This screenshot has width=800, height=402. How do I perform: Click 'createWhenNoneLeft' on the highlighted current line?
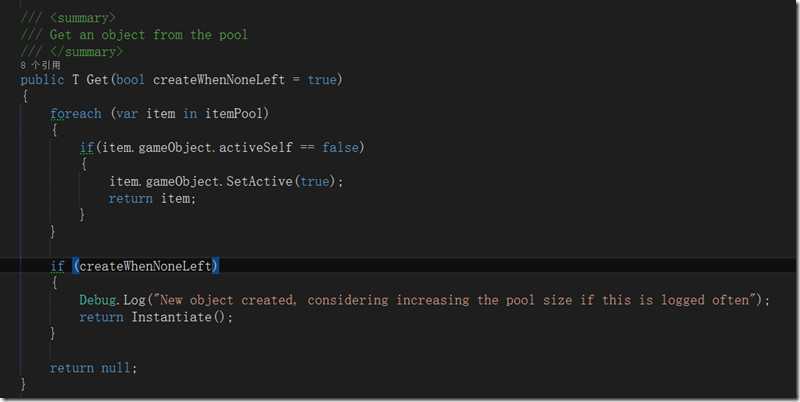[145, 266]
